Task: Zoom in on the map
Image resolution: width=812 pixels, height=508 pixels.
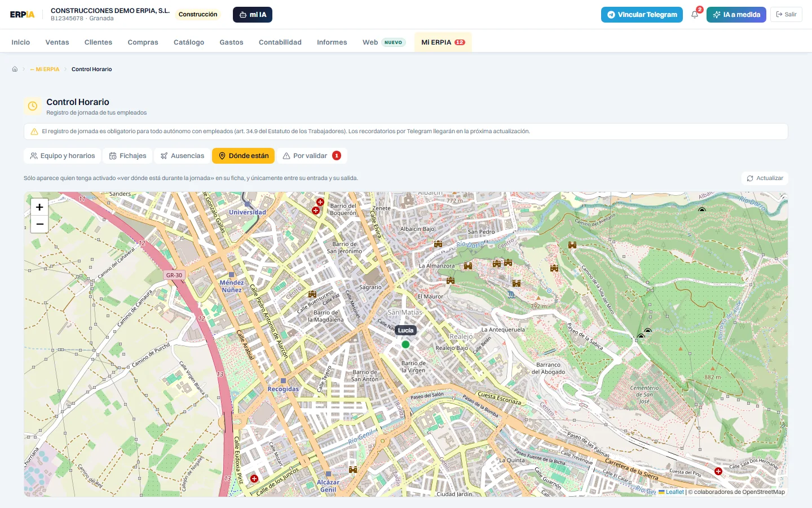Action: (x=39, y=207)
